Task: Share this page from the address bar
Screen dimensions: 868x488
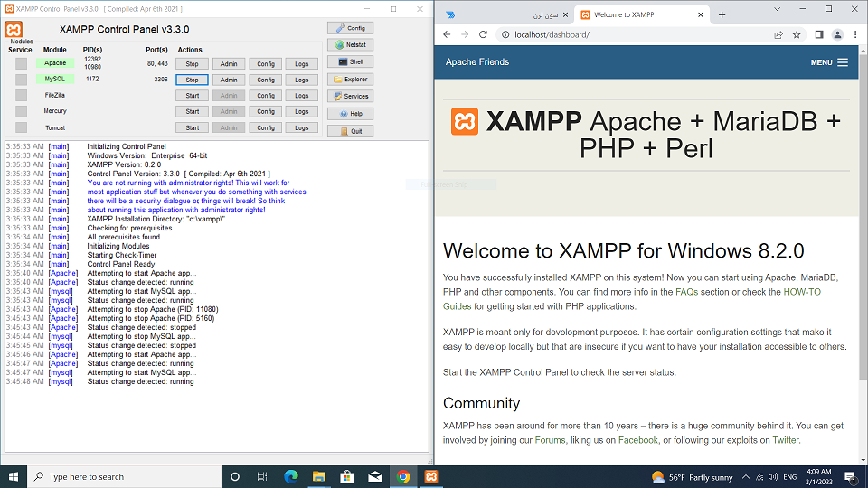Action: tap(778, 34)
